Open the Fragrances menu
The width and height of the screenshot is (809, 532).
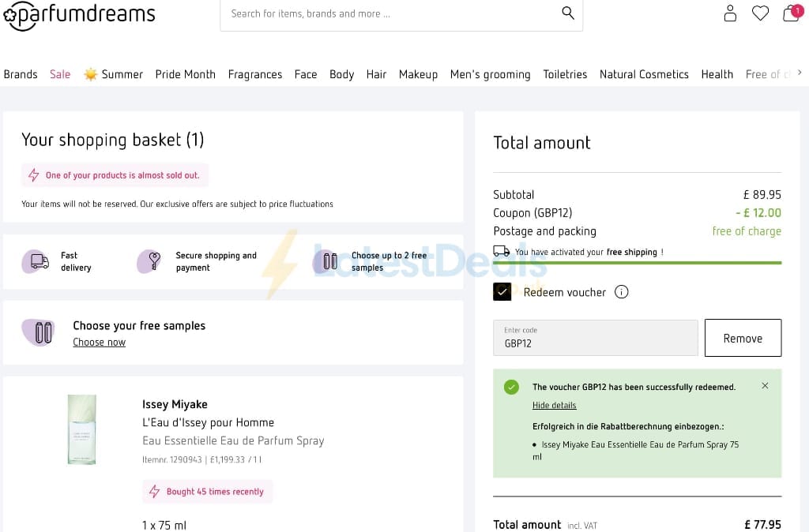click(x=255, y=75)
